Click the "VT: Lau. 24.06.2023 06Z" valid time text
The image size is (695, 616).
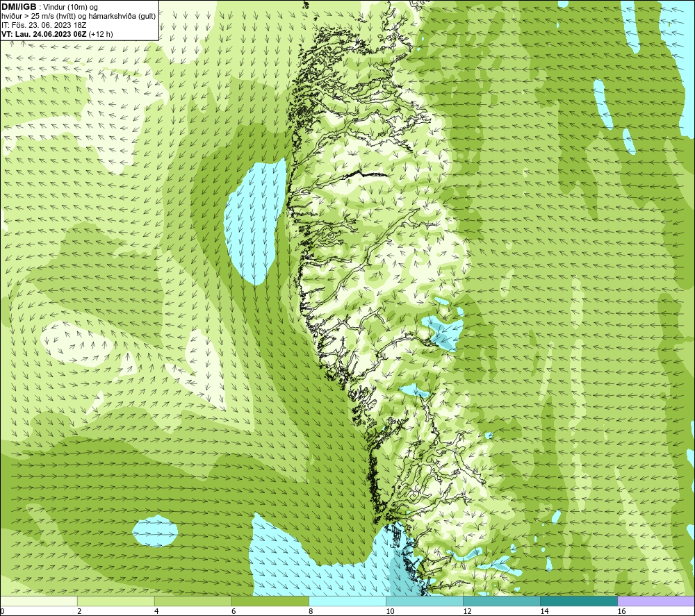44,34
